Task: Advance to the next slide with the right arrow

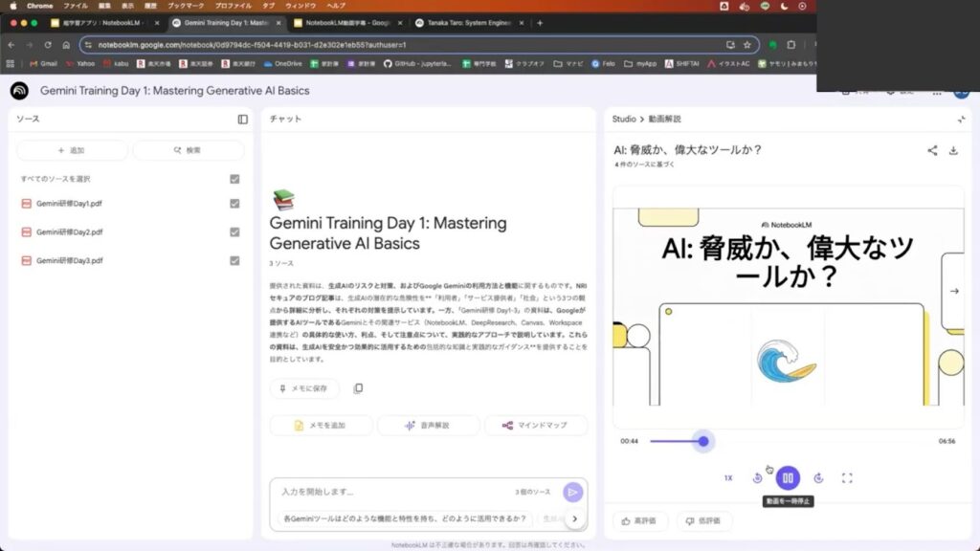Action: 953,291
